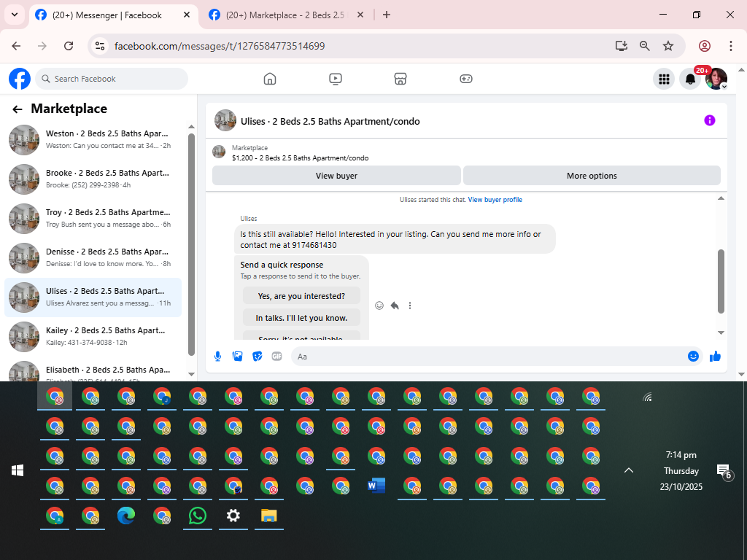This screenshot has width=747, height=560.
Task: Click the chat messages scrollbar thumb
Action: [x=721, y=281]
